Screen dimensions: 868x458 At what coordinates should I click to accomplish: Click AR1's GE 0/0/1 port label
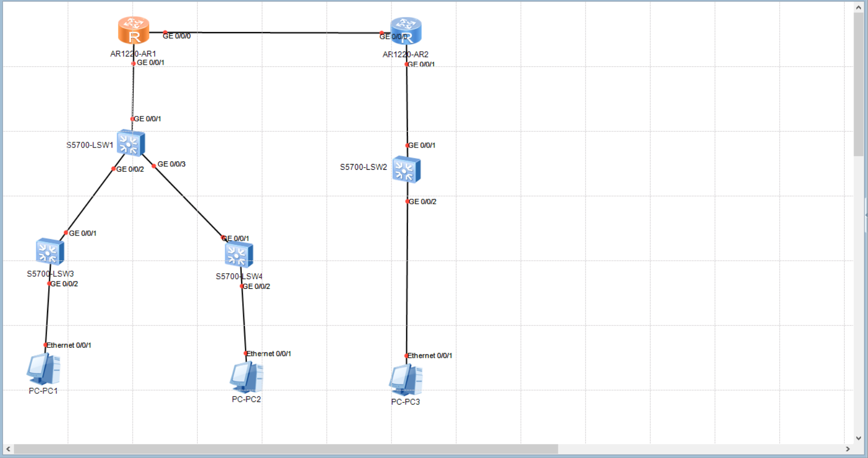151,63
